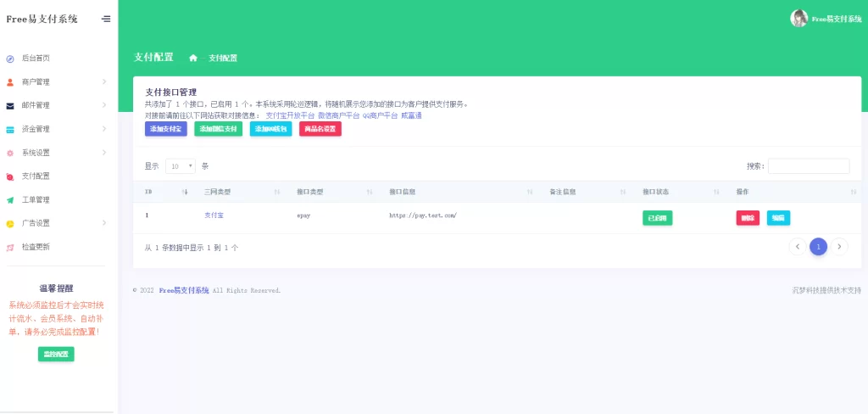Click the 工单管理 paper plane icon
The height and width of the screenshot is (414, 868).
[x=10, y=200]
